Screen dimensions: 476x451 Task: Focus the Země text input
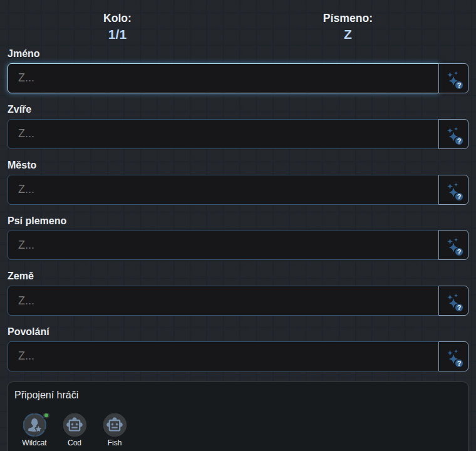pyautogui.click(x=223, y=301)
